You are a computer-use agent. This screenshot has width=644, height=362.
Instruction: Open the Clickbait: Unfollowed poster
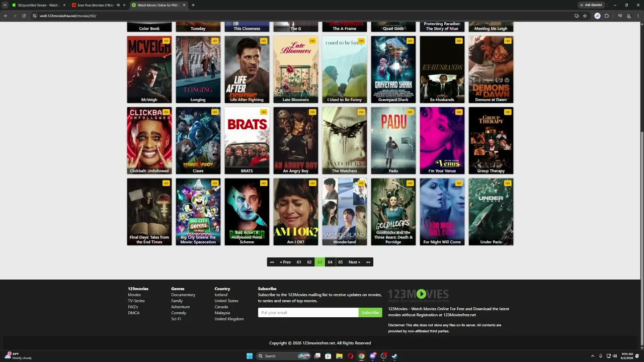(149, 141)
